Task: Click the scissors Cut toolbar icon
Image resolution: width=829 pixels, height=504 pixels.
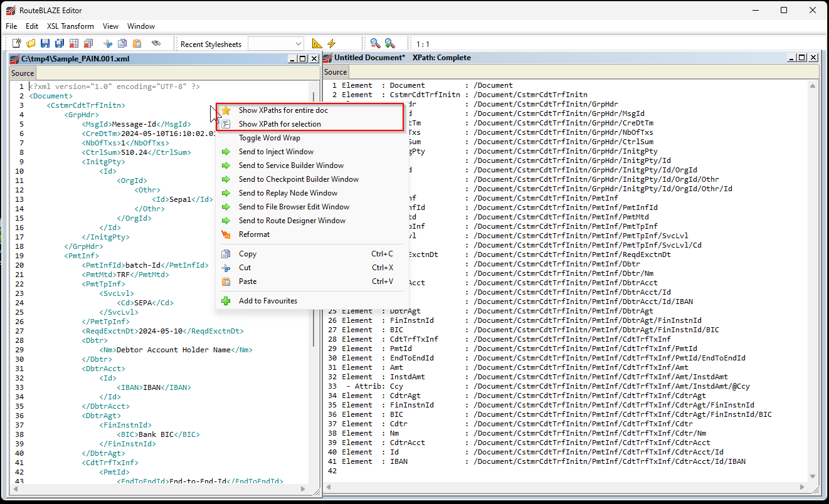Action: coord(108,43)
